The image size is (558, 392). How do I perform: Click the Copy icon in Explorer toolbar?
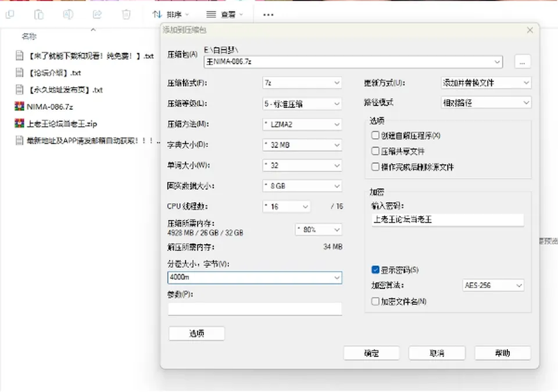pyautogui.click(x=10, y=15)
